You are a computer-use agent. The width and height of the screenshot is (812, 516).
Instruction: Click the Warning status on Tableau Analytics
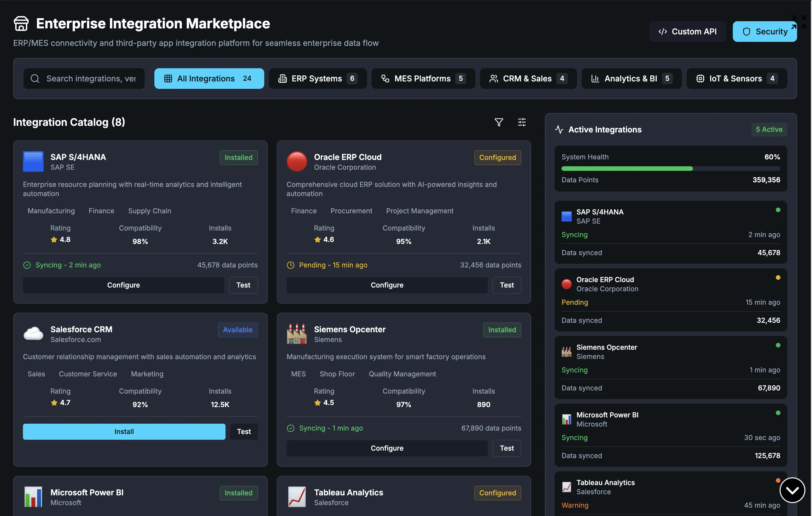click(575, 505)
